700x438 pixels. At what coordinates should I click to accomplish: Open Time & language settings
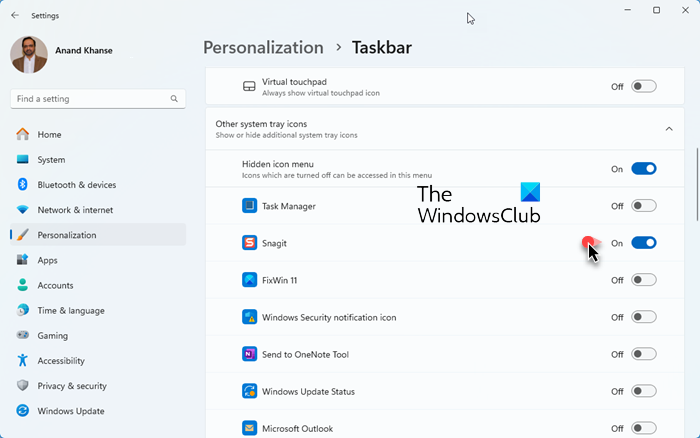(x=98, y=310)
